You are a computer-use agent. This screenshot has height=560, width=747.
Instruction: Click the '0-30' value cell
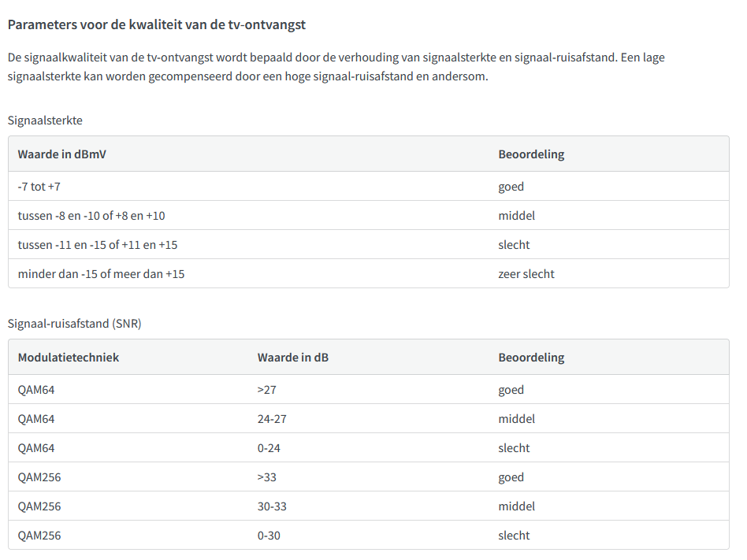pos(269,536)
